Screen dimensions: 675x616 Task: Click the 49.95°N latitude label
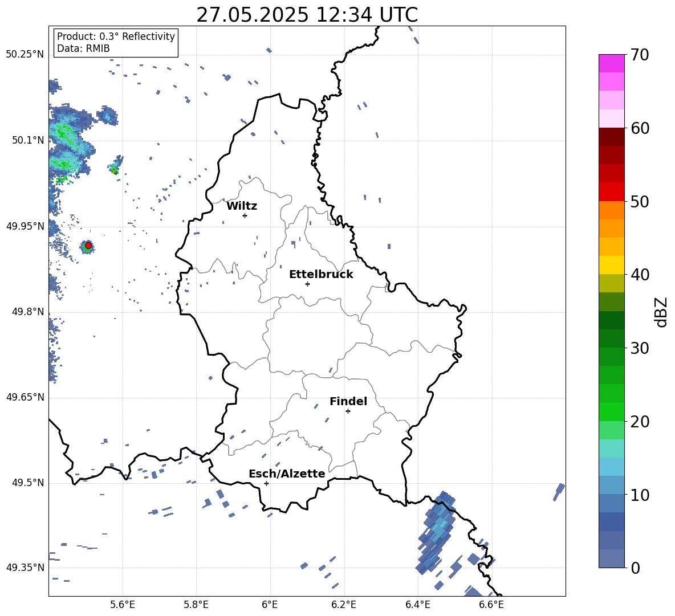25,226
